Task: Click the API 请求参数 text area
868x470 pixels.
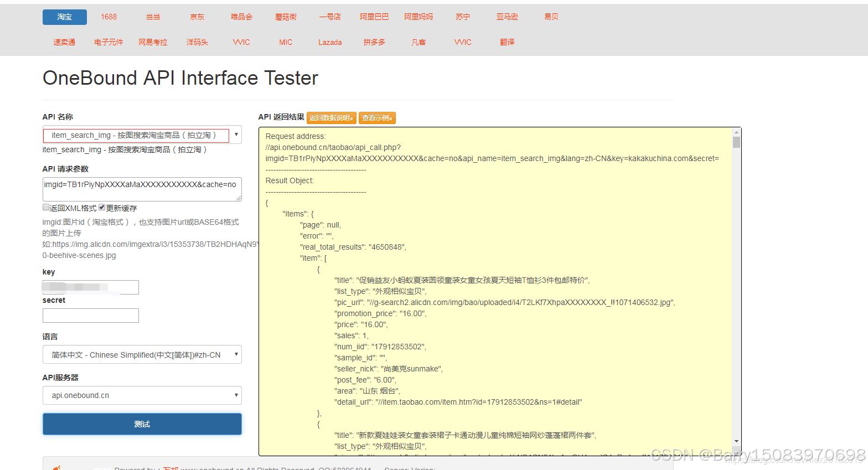Action: point(142,189)
